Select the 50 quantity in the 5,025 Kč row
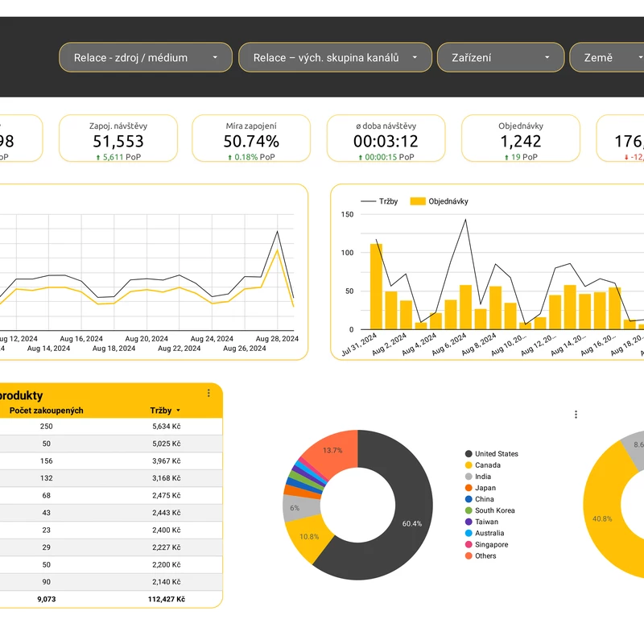Viewport: 644px width, 644px height. coord(47,444)
